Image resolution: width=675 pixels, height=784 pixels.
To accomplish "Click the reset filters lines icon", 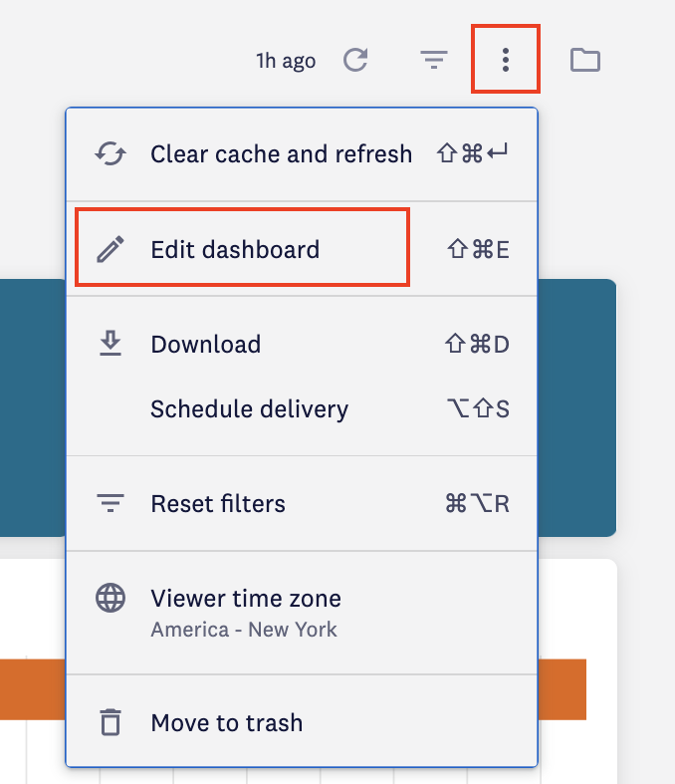I will pos(110,504).
